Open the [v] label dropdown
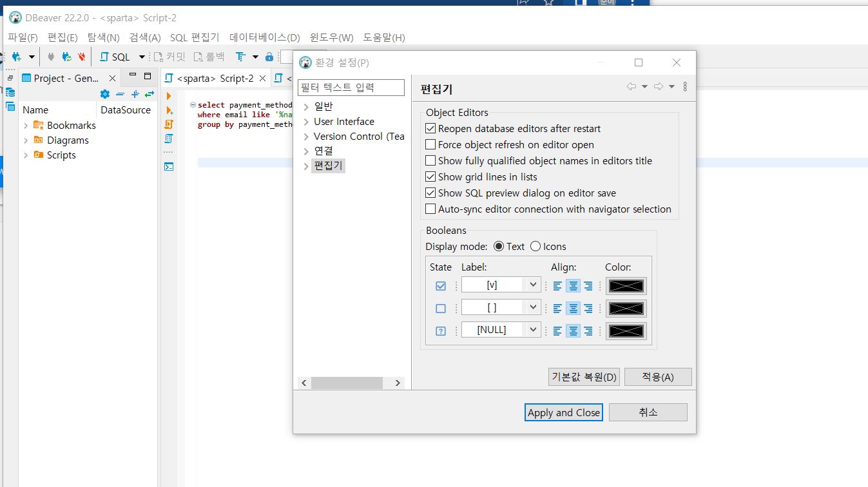 [533, 285]
